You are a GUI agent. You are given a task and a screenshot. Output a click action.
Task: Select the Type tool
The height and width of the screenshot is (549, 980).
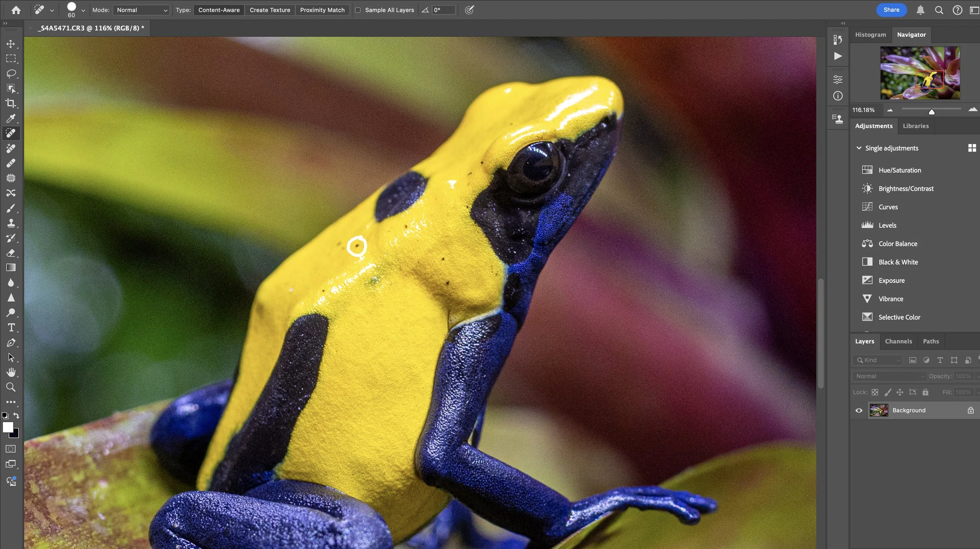11,328
